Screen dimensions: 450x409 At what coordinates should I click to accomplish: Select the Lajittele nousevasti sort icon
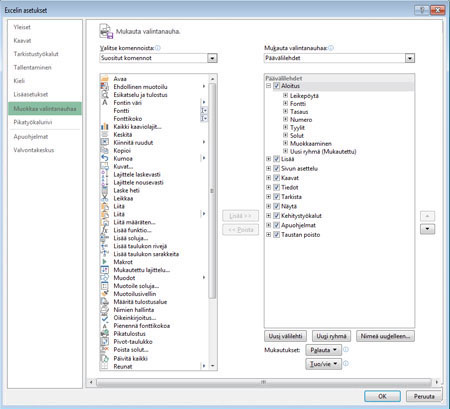105,182
